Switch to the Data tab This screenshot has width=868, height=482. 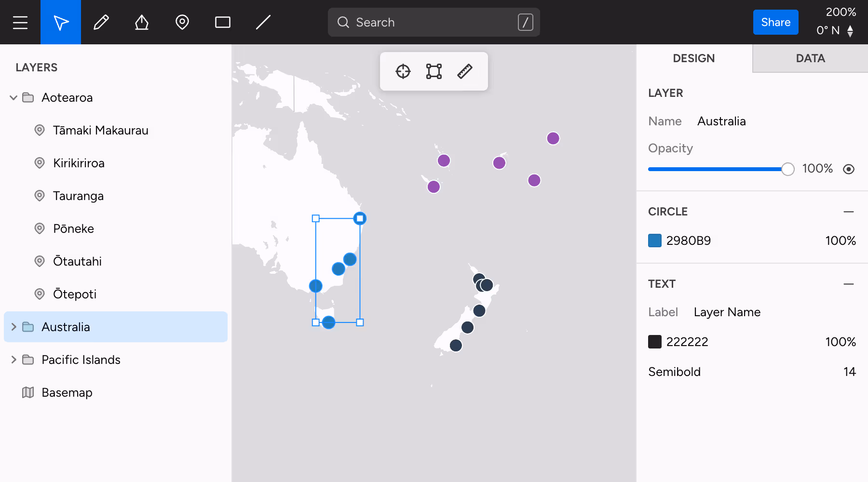pyautogui.click(x=810, y=58)
